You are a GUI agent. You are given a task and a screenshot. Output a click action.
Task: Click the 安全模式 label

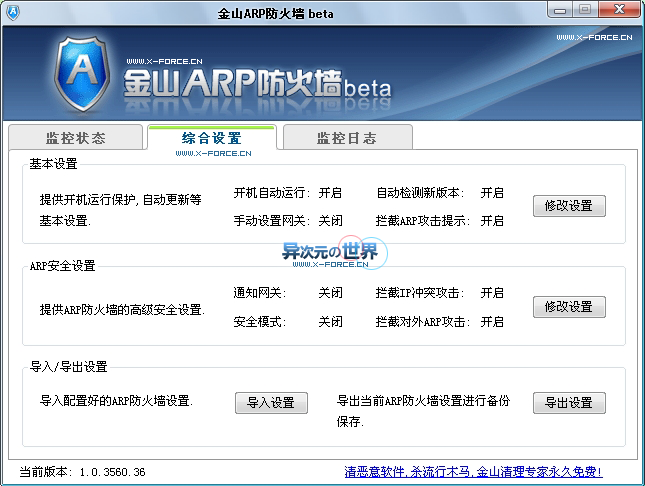260,321
